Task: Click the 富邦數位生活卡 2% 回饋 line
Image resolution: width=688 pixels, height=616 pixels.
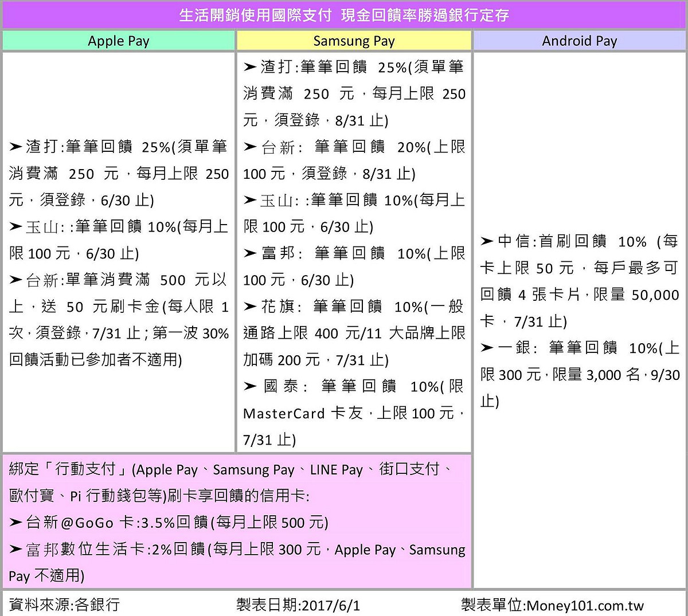Action: pyautogui.click(x=237, y=562)
